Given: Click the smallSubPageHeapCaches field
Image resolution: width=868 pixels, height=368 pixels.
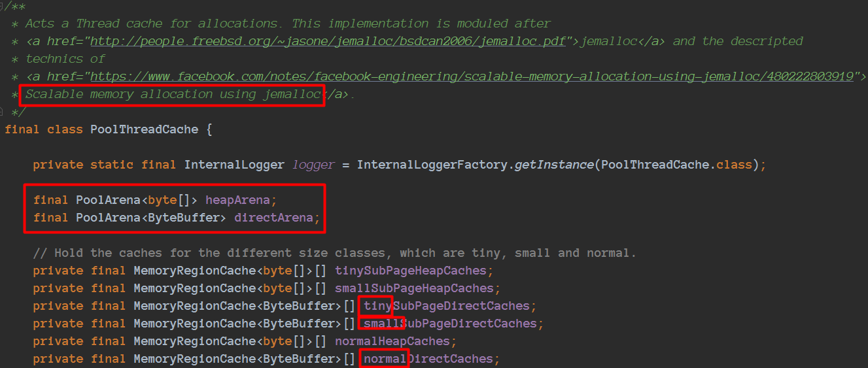Looking at the screenshot, I should (414, 288).
